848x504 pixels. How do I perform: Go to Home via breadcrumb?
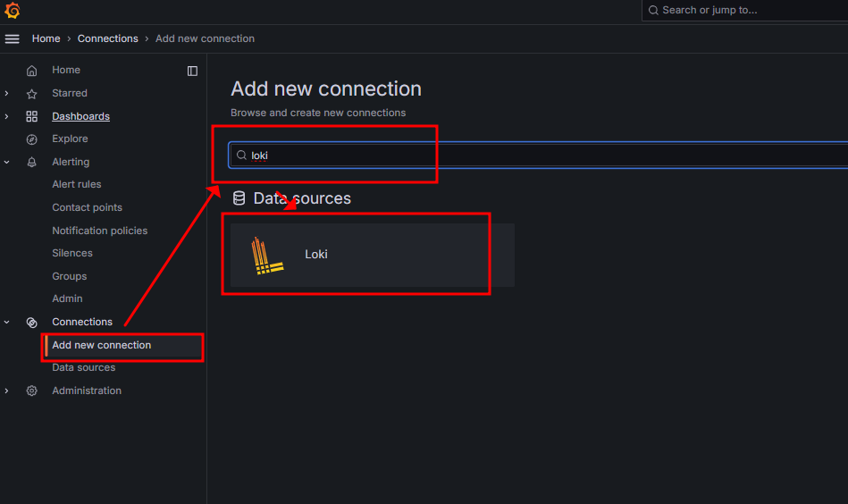[x=46, y=39]
